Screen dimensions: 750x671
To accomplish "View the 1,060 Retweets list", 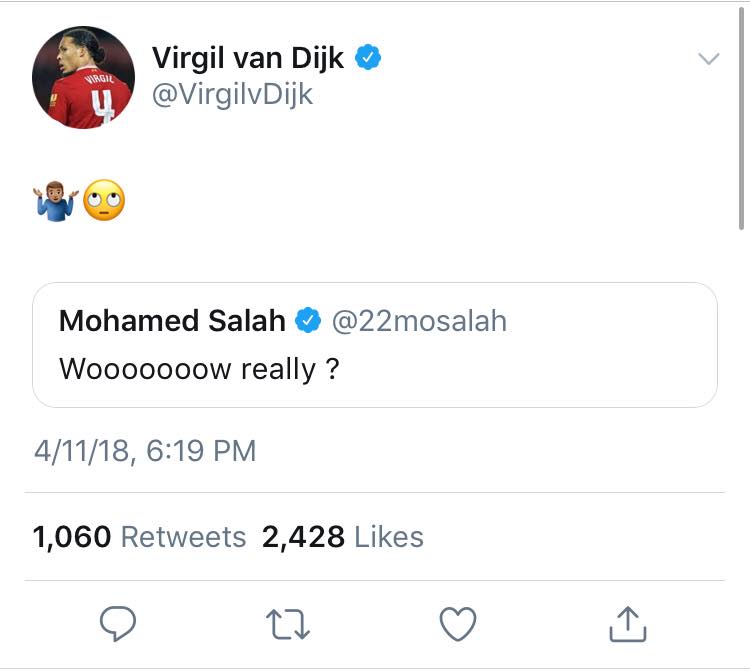I will point(139,537).
